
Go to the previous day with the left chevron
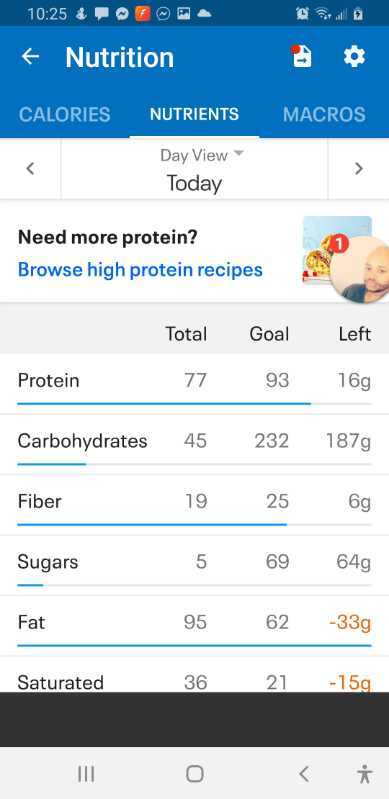[31, 169]
